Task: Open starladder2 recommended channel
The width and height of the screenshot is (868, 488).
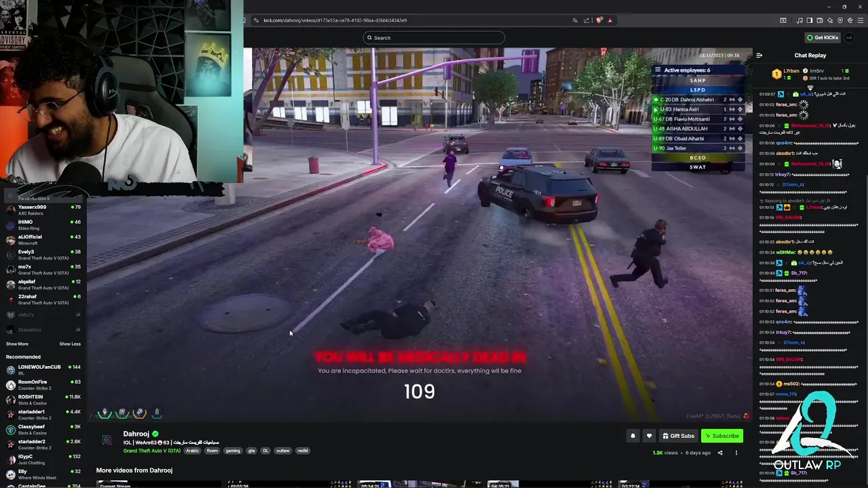Action: coord(43,445)
